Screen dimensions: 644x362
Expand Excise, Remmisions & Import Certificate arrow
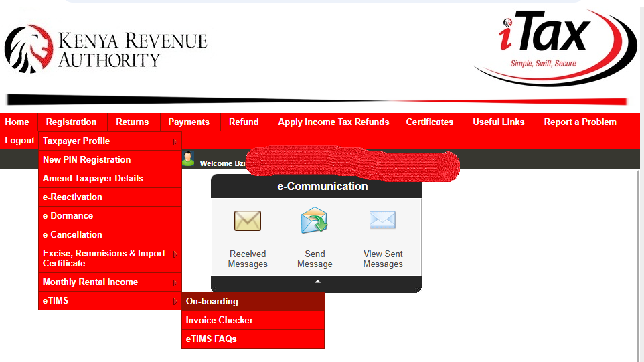click(x=175, y=254)
